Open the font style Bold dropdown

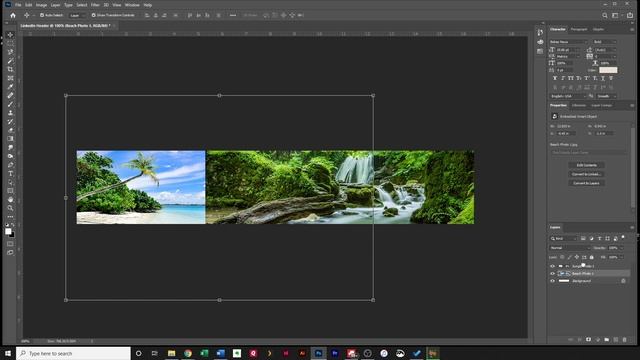point(604,42)
